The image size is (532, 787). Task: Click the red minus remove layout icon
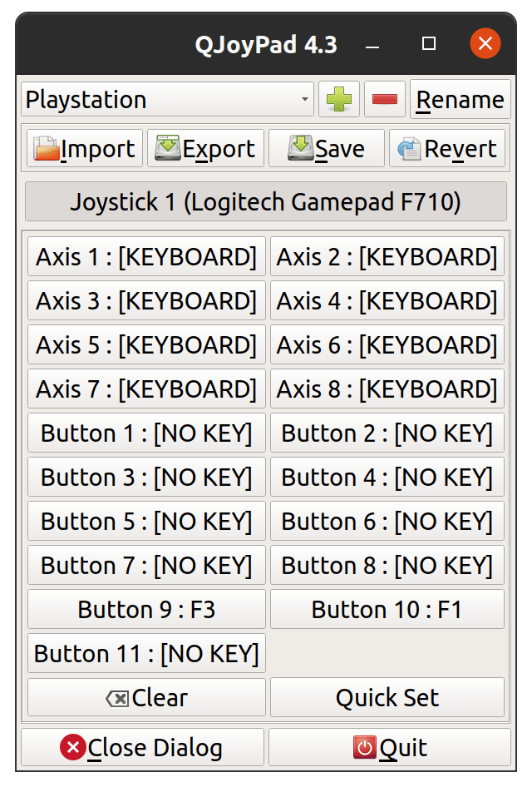pos(384,100)
